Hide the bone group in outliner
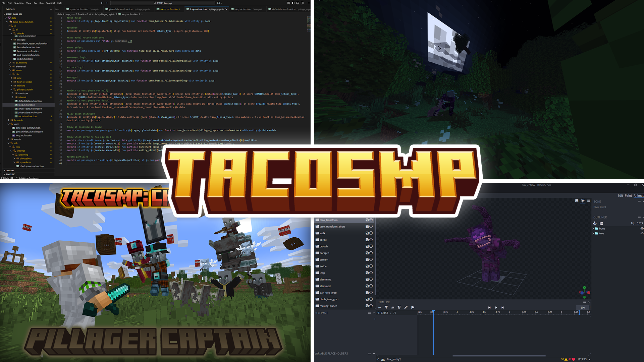Screen dimensions: 644x362 [642, 229]
